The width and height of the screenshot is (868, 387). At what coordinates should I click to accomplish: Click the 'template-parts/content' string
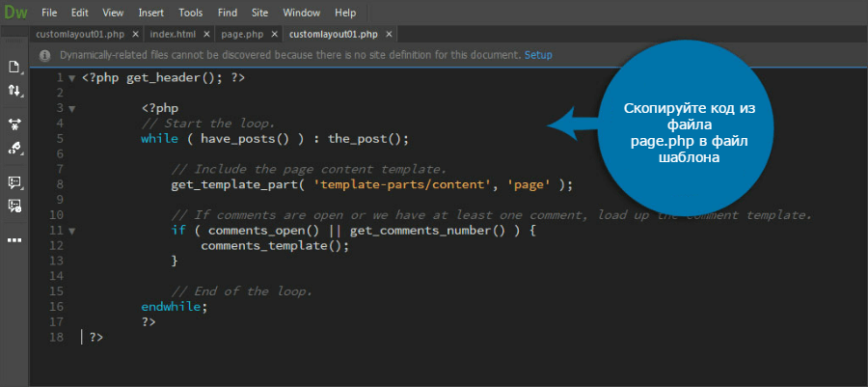[403, 185]
